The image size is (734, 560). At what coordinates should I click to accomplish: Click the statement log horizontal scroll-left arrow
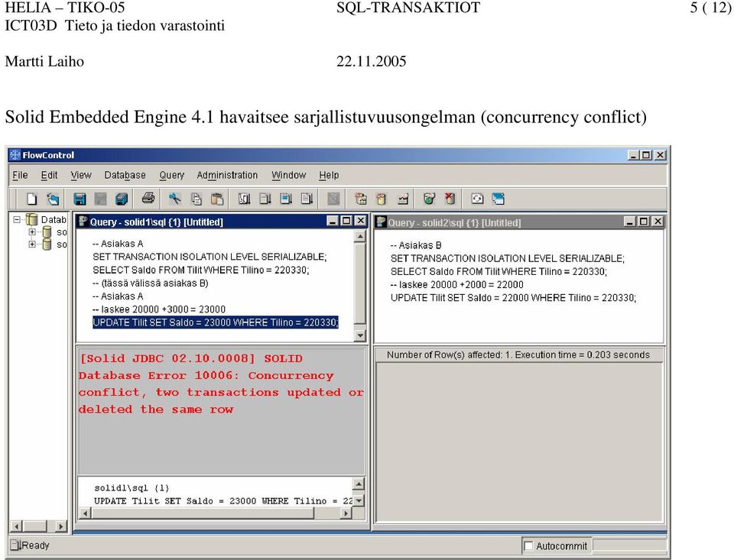(x=85, y=513)
